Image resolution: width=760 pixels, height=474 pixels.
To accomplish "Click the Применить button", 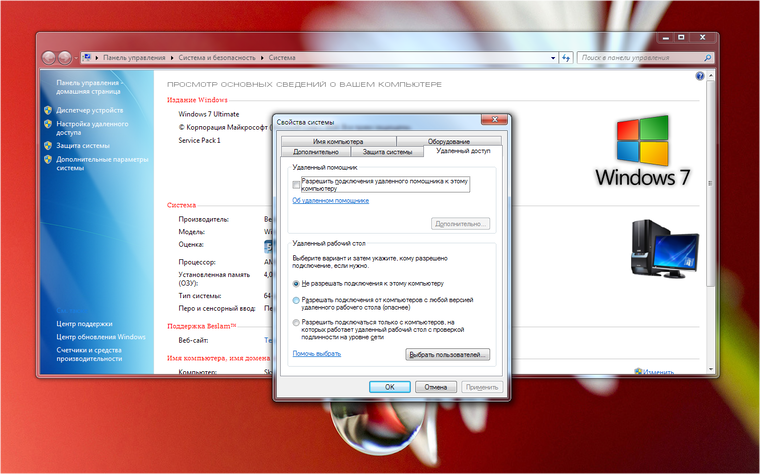I will (482, 387).
